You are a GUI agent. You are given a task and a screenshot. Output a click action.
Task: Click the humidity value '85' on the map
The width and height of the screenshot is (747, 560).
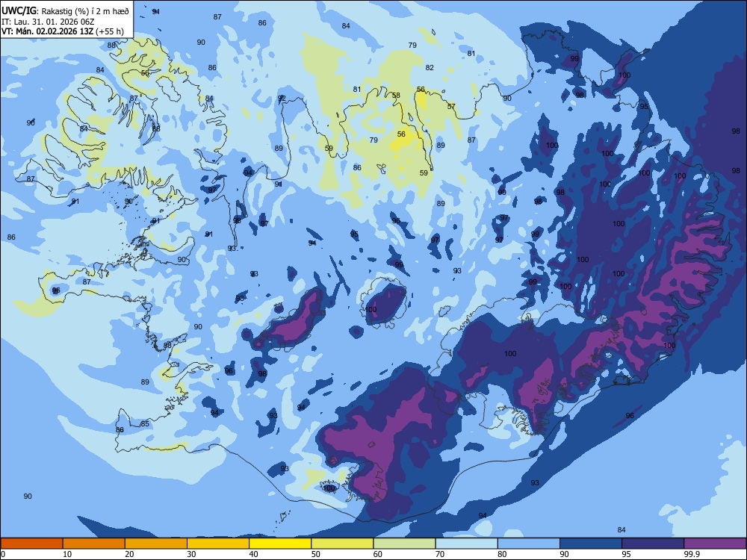pos(145,424)
